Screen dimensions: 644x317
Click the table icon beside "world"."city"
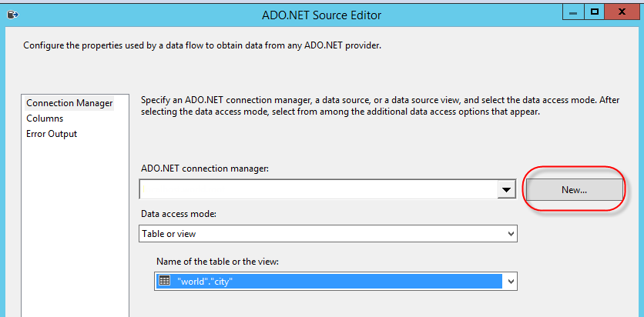point(164,282)
